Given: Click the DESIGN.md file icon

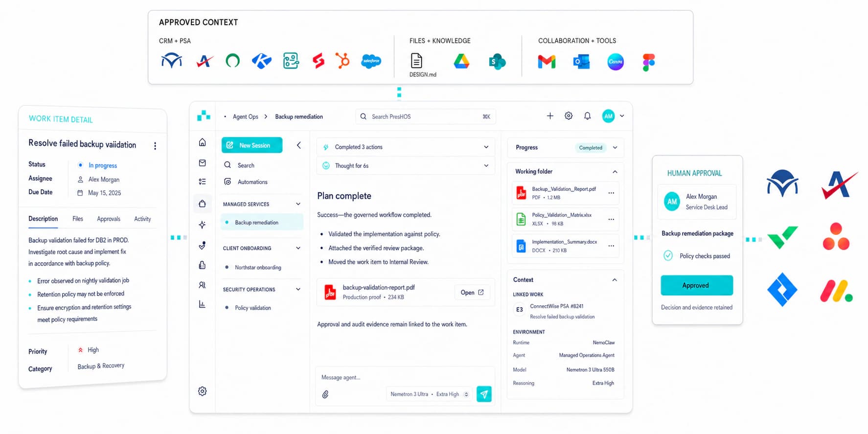Looking at the screenshot, I should pyautogui.click(x=416, y=61).
